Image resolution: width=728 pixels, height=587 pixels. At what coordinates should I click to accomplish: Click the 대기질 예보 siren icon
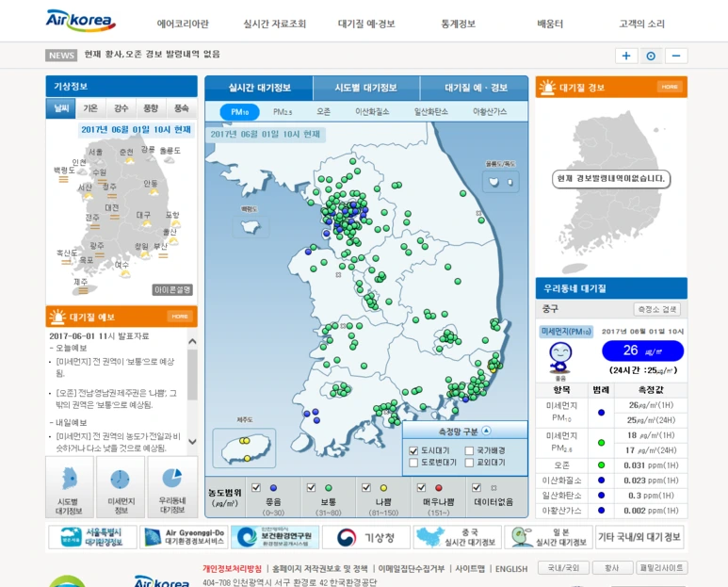tap(57, 317)
